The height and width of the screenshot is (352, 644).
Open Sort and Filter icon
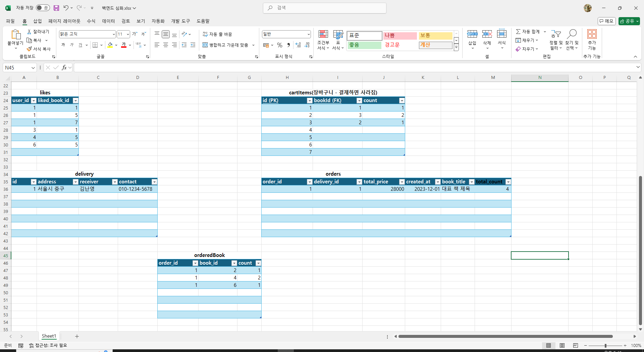pyautogui.click(x=556, y=34)
